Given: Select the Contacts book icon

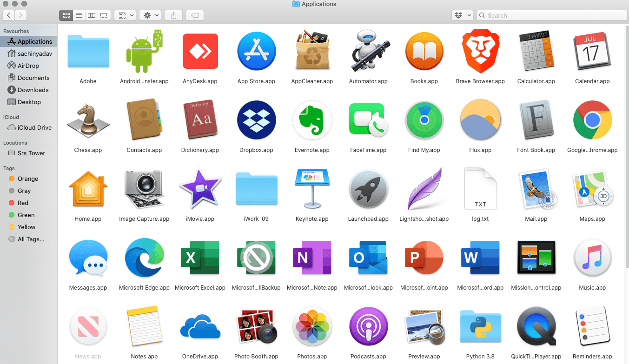Looking at the screenshot, I should [x=144, y=120].
